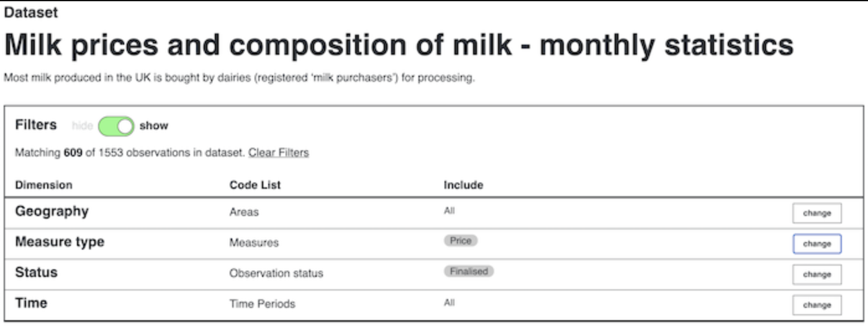868x329 pixels.
Task: Click the Dimension column header
Action: pos(43,185)
